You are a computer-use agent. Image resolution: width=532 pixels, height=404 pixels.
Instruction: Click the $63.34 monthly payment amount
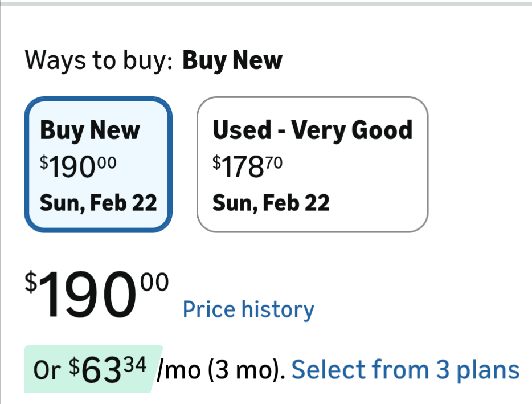(x=111, y=369)
